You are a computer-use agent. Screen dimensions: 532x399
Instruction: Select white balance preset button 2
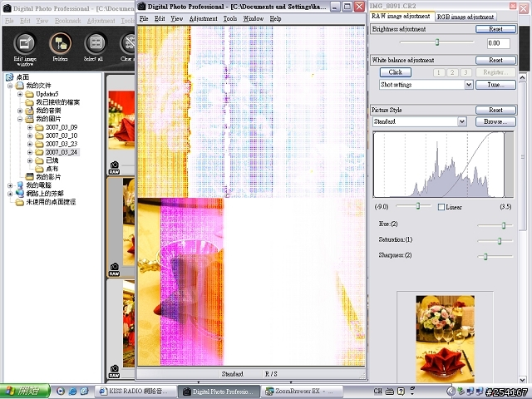(x=452, y=72)
